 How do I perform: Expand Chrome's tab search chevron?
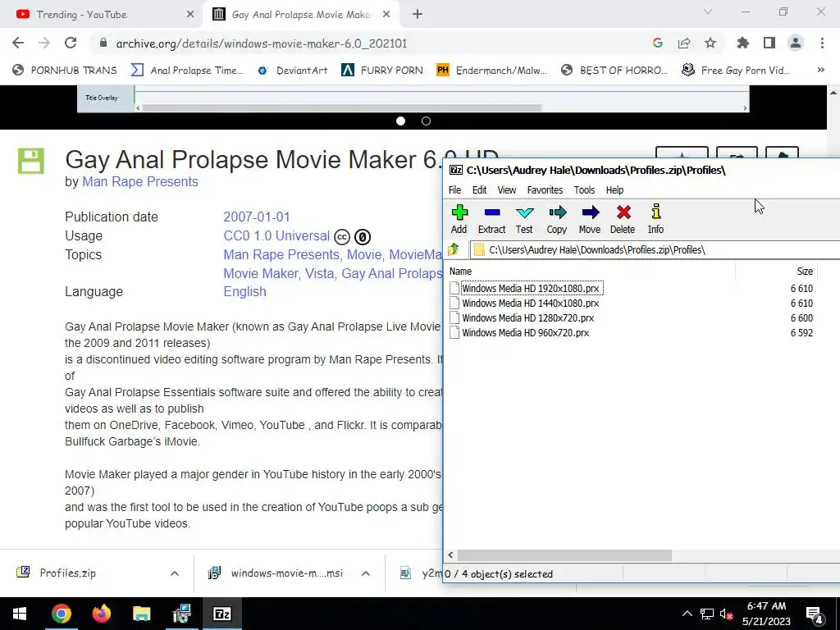(x=708, y=11)
